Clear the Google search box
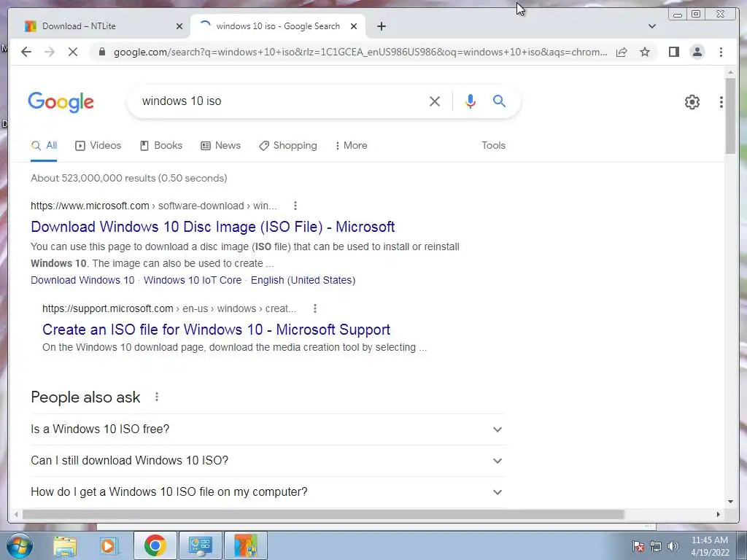Viewport: 747px width, 560px height. coord(435,101)
